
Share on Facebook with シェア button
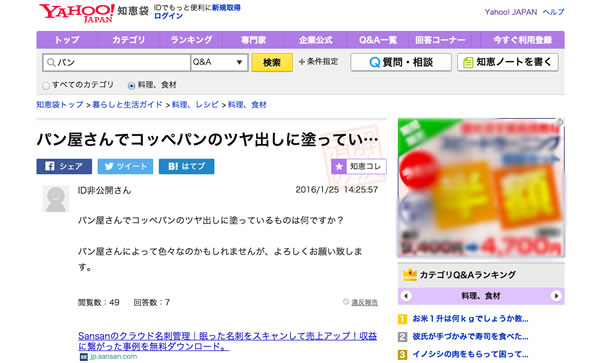click(64, 166)
